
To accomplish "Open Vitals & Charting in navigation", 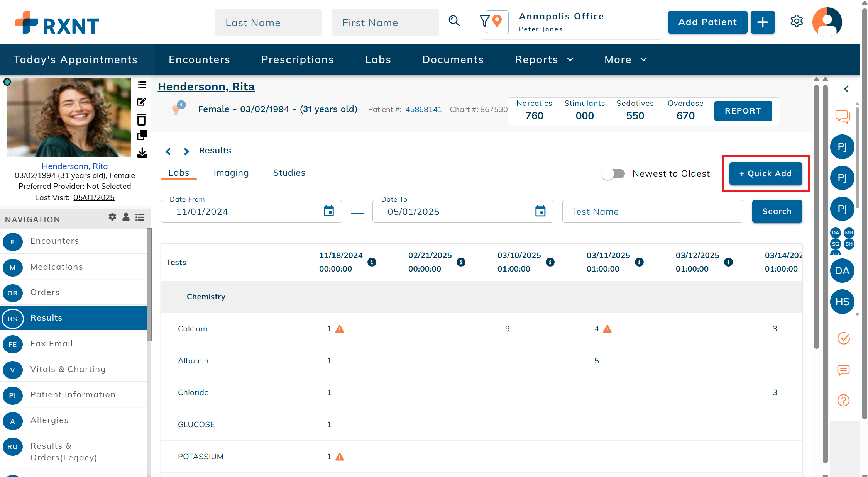I will tap(73, 369).
